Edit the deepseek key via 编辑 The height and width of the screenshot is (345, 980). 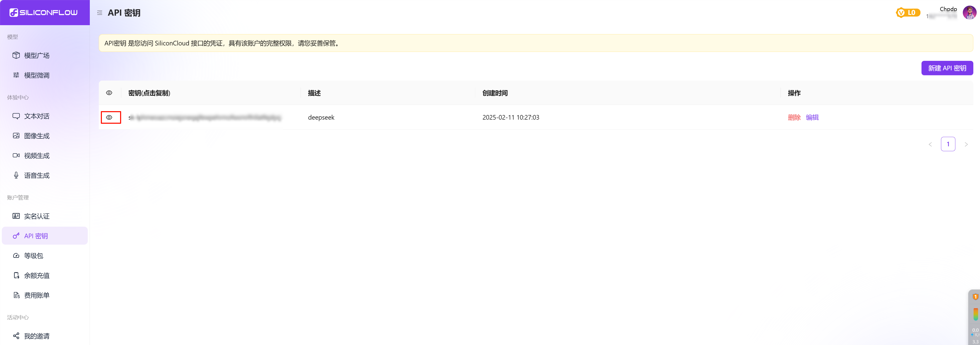[812, 118]
